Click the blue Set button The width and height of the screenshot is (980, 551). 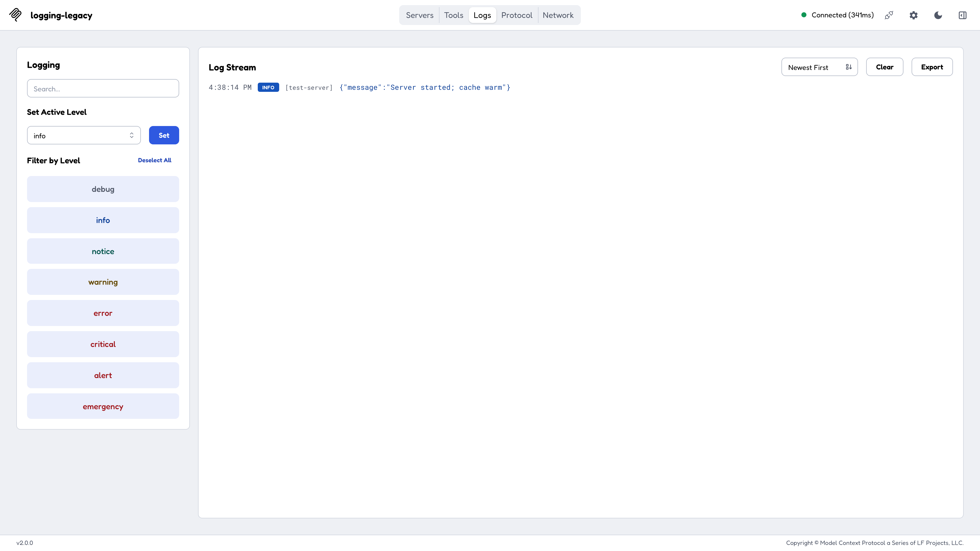click(x=164, y=135)
